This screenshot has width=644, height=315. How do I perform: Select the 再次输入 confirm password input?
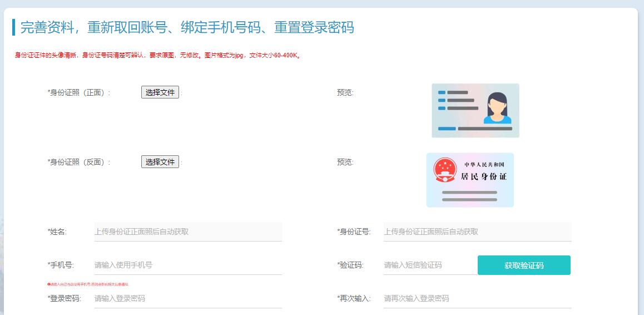point(477,298)
